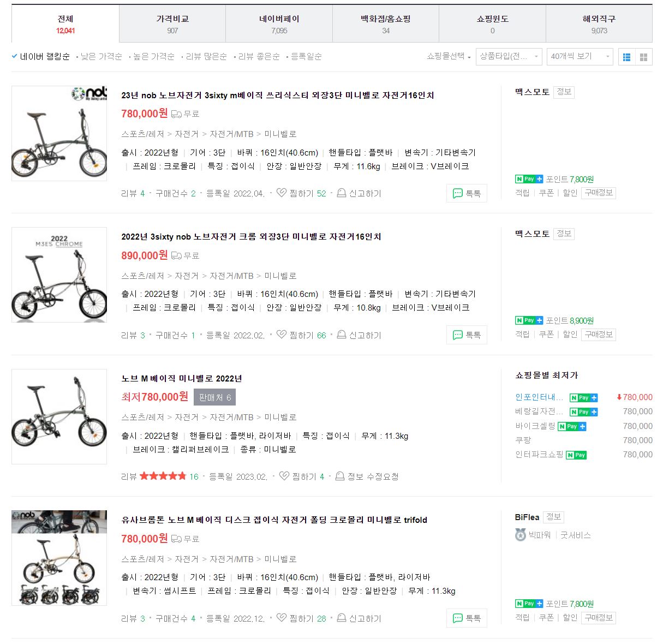Image resolution: width=669 pixels, height=644 pixels.
Task: Click 정보 button next to first 맥스모토
Action: coord(564,92)
